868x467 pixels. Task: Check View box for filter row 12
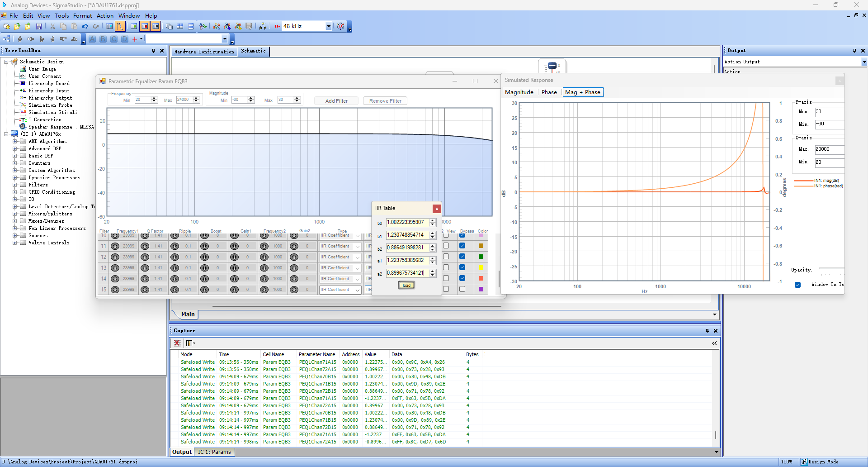click(x=446, y=257)
